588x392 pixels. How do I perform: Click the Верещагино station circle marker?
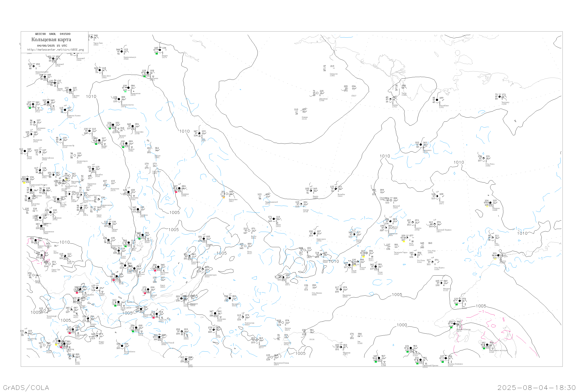pos(129,88)
